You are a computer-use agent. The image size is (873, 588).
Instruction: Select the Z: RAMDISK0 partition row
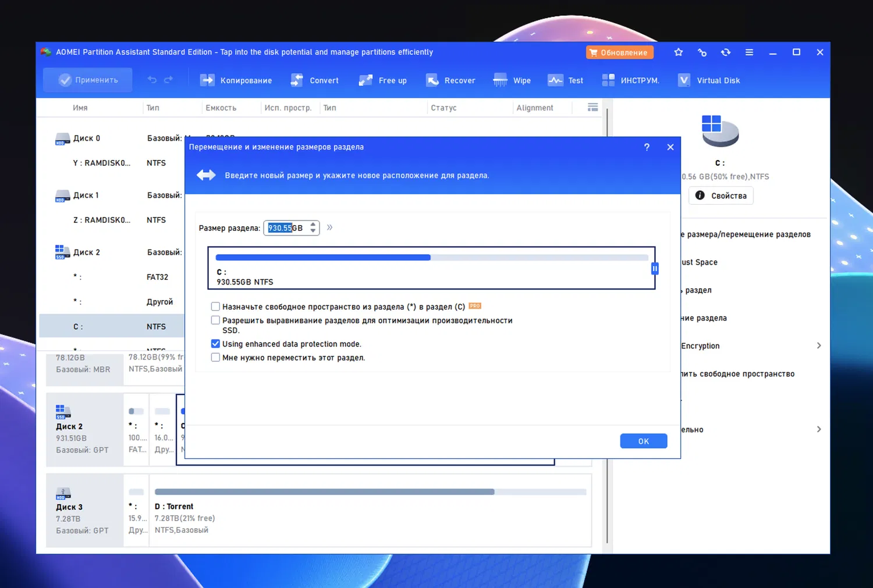tap(112, 220)
